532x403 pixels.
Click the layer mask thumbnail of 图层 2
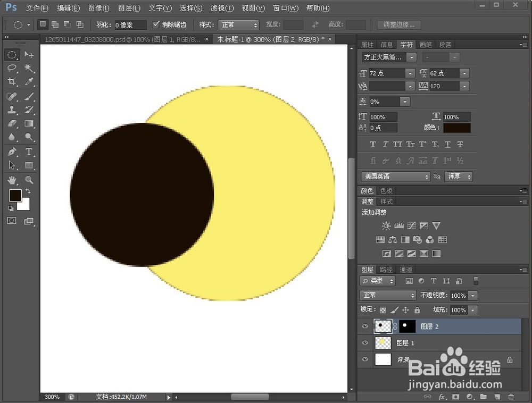pyautogui.click(x=407, y=326)
